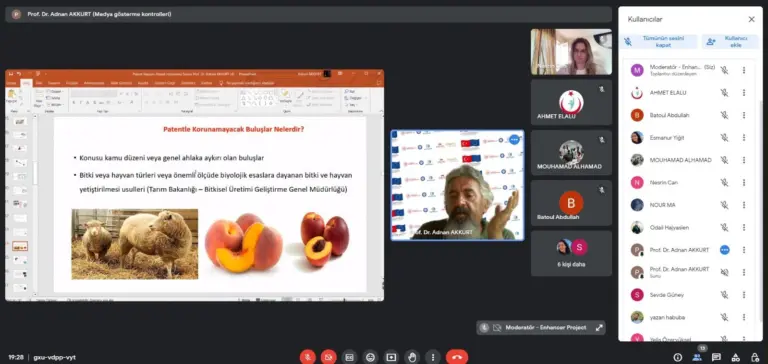Open more options in call bar
Screen dimensions: 768x364
coord(432,357)
